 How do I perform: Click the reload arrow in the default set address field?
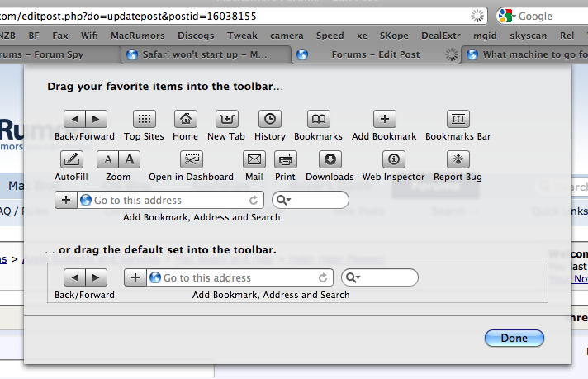click(323, 277)
